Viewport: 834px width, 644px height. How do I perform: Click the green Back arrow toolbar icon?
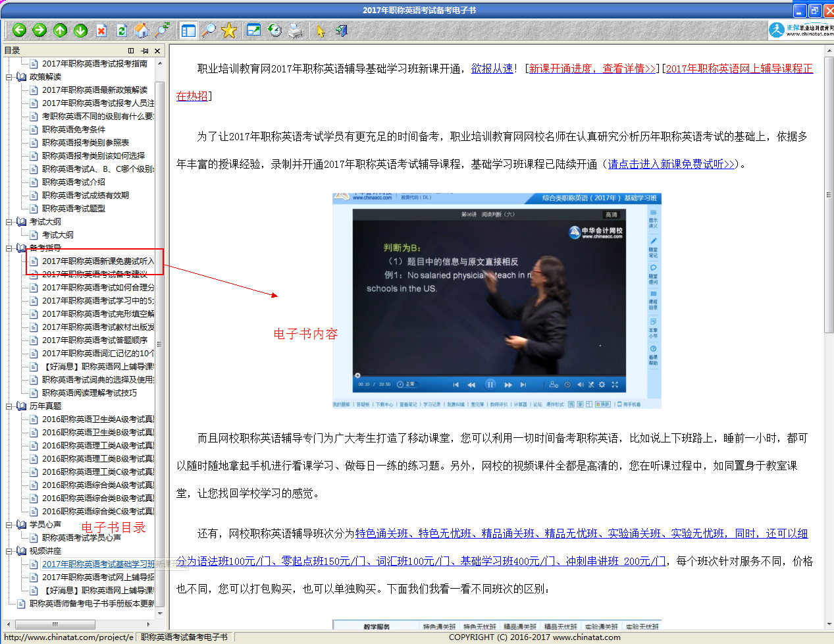(19, 30)
